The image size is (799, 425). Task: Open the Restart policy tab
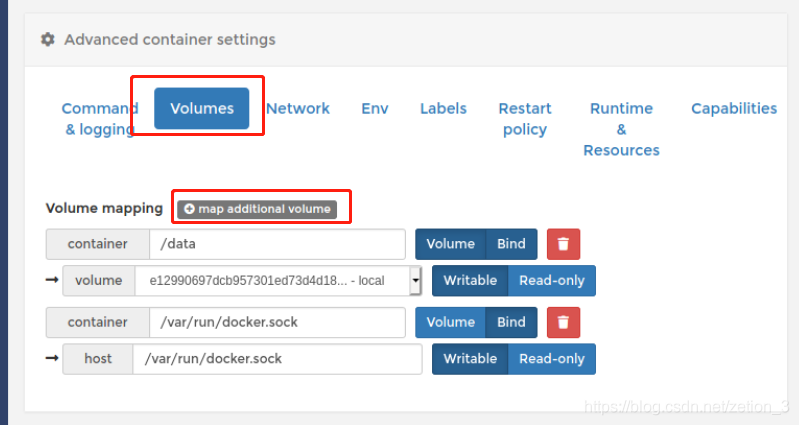click(x=525, y=119)
